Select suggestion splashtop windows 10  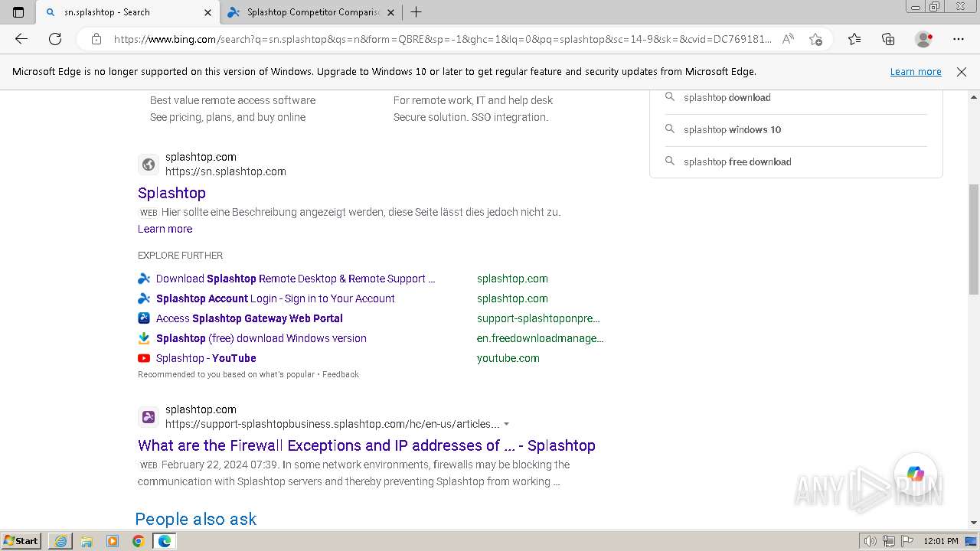733,129
